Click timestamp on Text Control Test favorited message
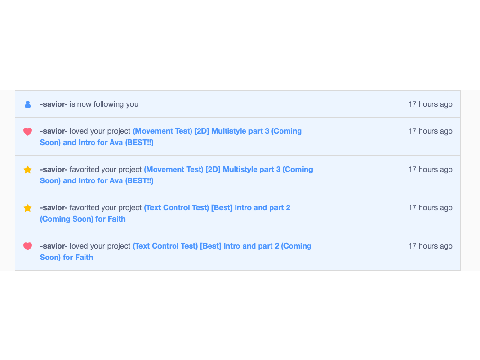 [430, 208]
